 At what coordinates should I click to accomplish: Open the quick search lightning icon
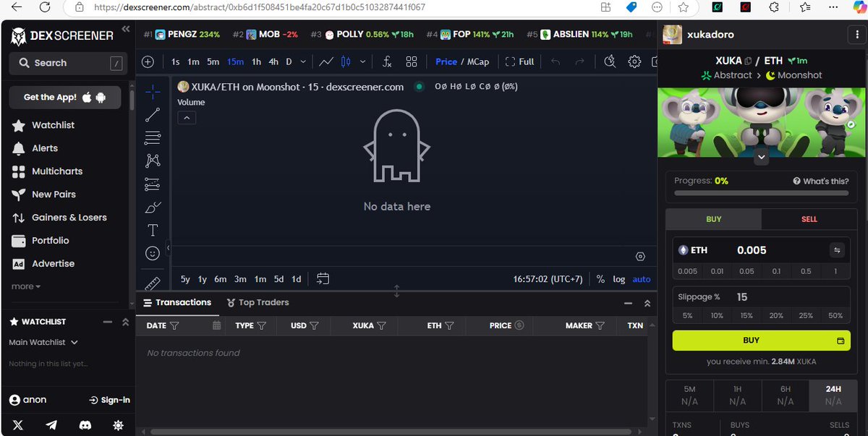[x=610, y=62]
